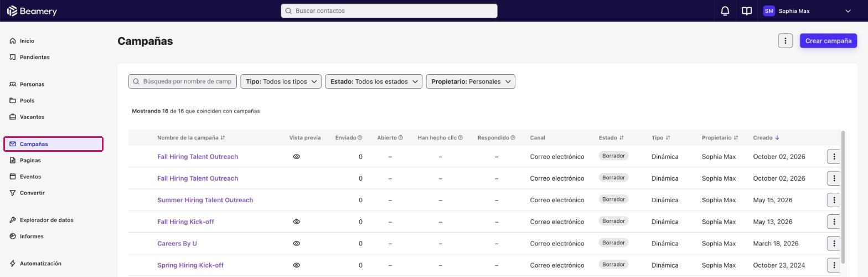
Task: Click Borrador badge in Careers By U row
Action: pyautogui.click(x=613, y=243)
